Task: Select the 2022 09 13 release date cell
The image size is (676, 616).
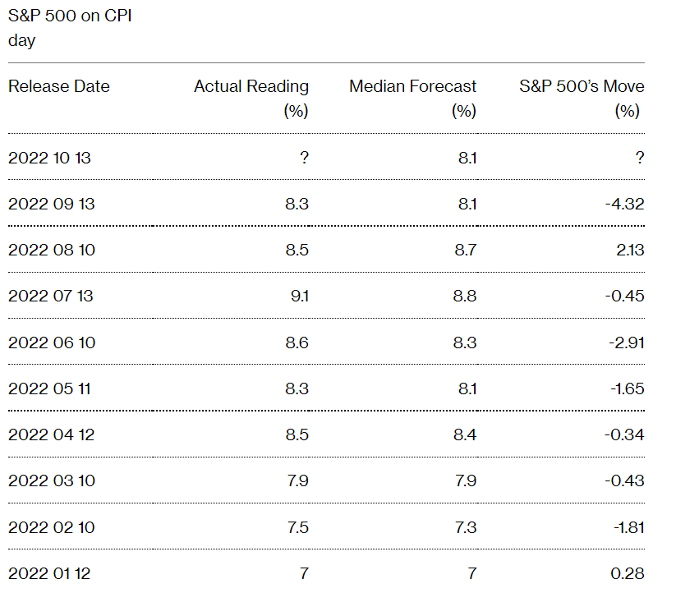Action: pyautogui.click(x=51, y=204)
